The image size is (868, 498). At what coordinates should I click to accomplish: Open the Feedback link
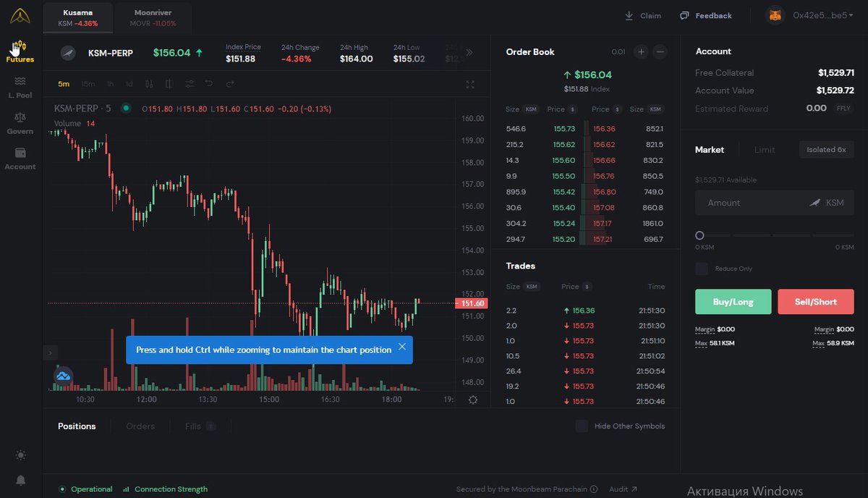click(x=713, y=16)
